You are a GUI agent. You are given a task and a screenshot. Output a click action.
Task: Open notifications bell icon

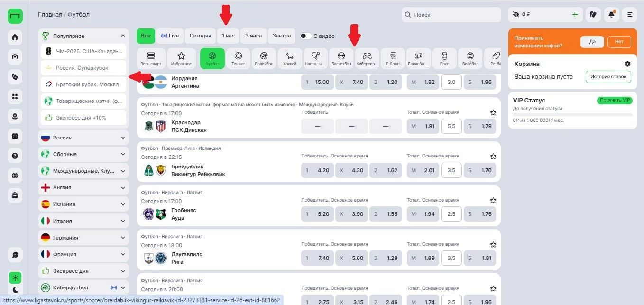click(x=611, y=15)
